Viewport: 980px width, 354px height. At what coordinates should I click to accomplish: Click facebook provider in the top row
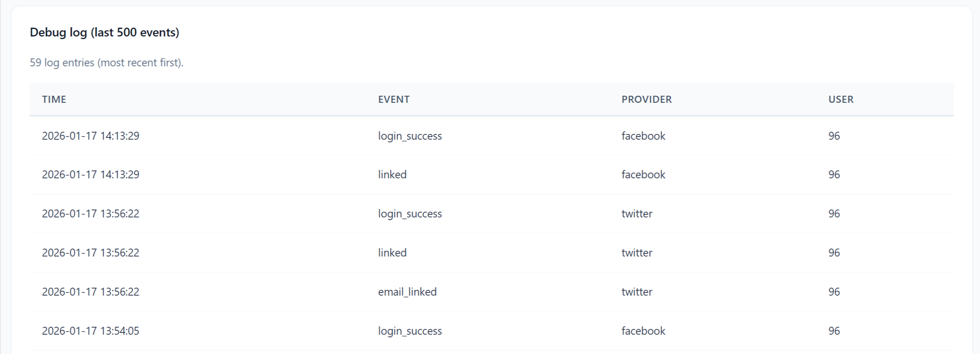click(643, 136)
